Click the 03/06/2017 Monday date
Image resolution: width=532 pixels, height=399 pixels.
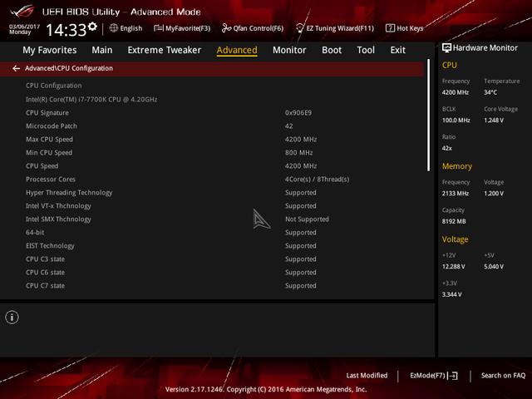click(x=24, y=29)
